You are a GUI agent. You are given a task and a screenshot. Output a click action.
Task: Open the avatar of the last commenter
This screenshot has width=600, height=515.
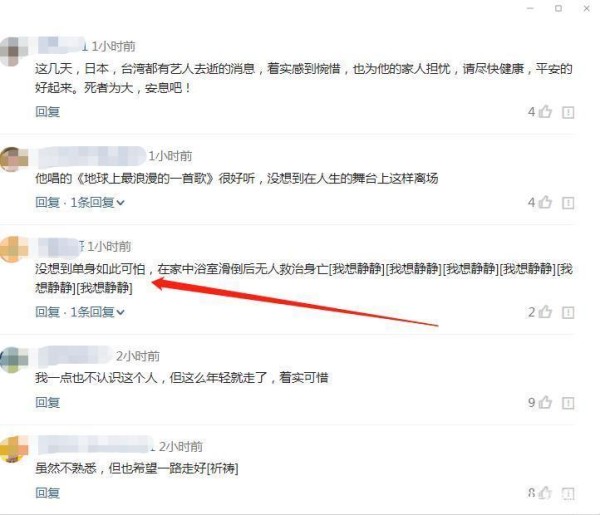coord(14,449)
